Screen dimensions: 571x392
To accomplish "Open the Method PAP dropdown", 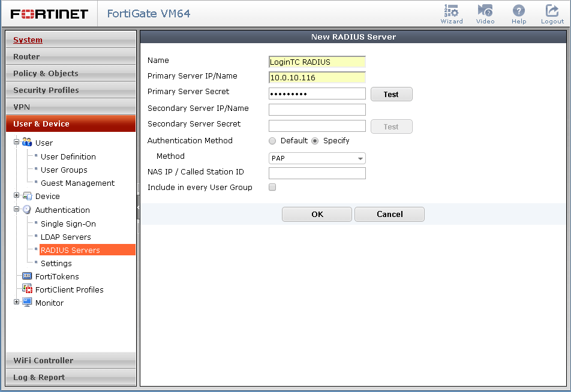I will click(317, 158).
